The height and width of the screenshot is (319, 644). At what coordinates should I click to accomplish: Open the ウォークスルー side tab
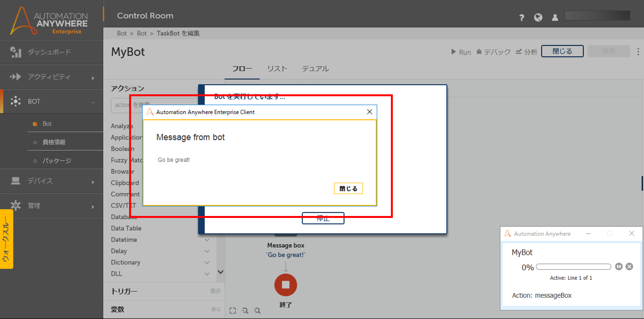6,239
